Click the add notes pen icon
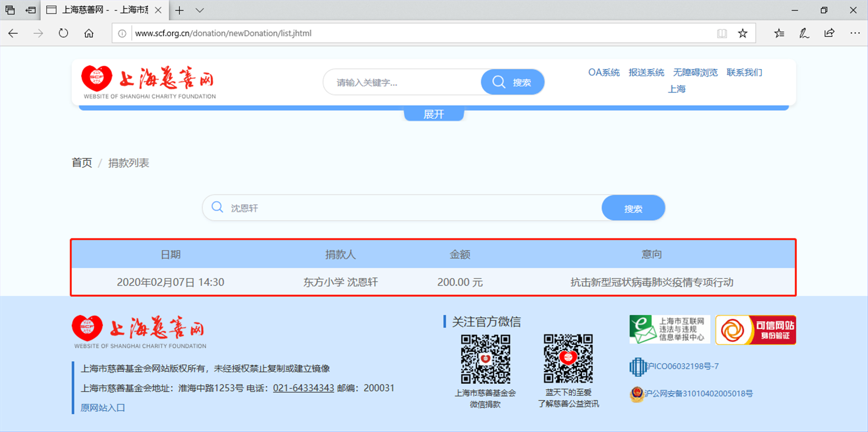Screen dimensions: 868x432 click(804, 33)
